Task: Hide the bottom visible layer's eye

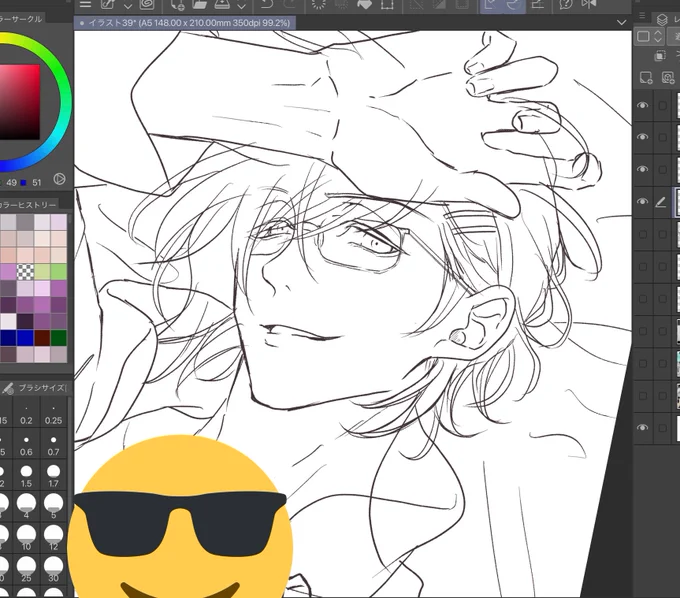Action: pyautogui.click(x=643, y=428)
